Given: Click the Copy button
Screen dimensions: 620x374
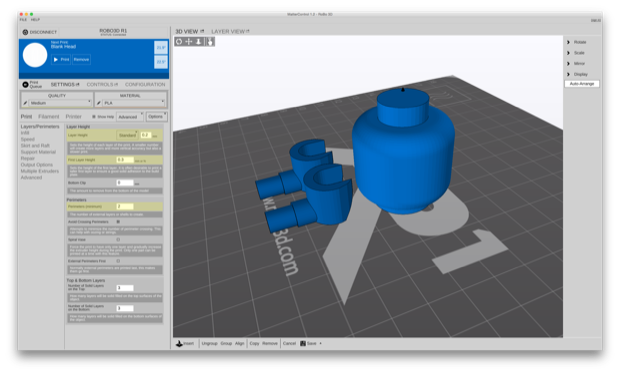Looking at the screenshot, I should (x=254, y=343).
